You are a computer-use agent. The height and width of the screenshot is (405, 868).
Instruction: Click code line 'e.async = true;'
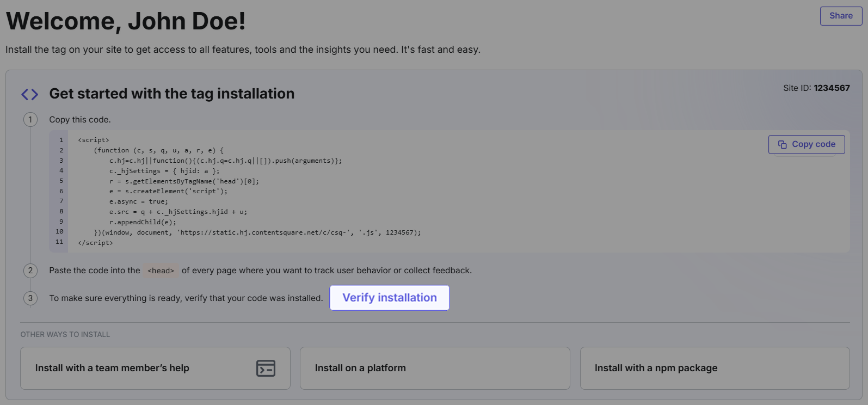tap(139, 201)
